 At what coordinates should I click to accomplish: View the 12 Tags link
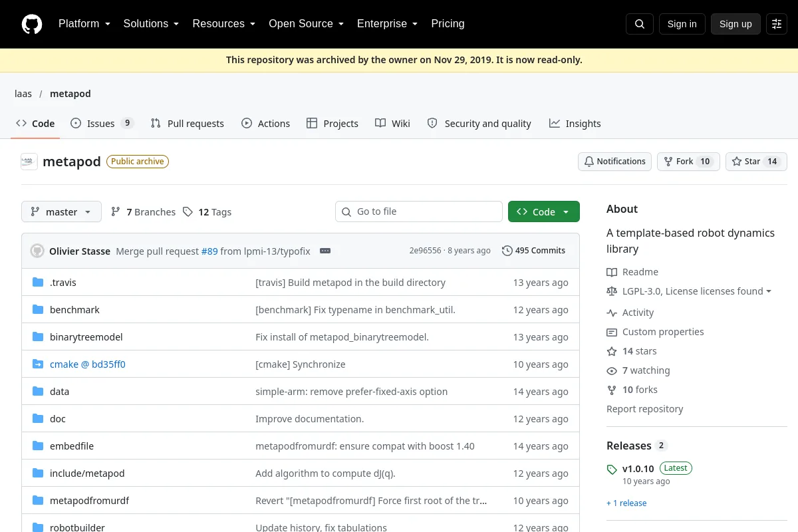pyautogui.click(x=207, y=211)
